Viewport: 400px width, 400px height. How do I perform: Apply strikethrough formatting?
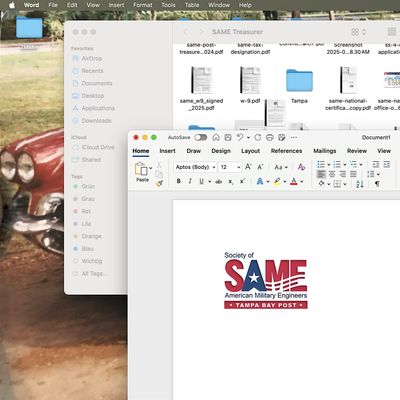(219, 181)
